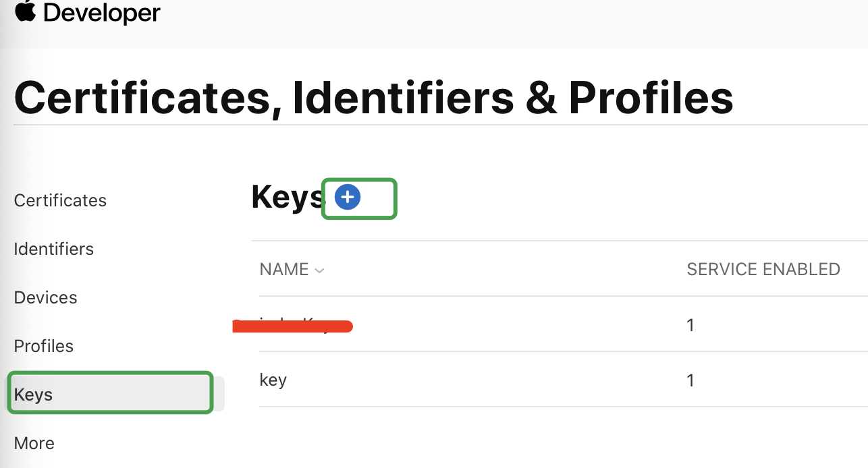Screen dimensions: 868x468
Task: Click the SERVICE ENABLED column header
Action: coord(763,270)
